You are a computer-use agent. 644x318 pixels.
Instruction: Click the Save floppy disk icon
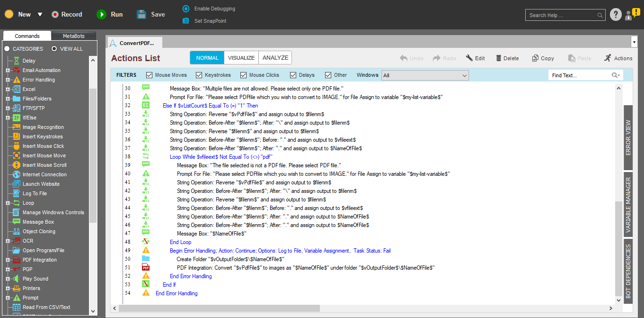141,15
